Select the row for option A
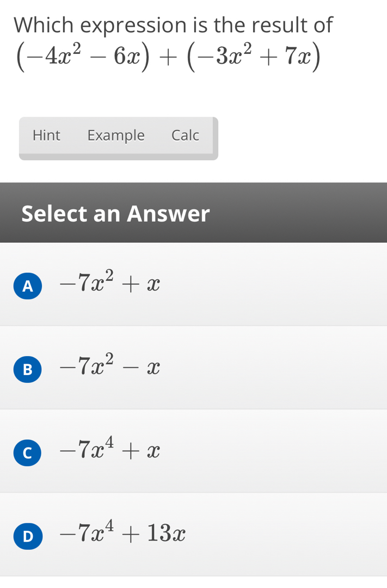Viewport: 387px width, 588px height. 193,284
